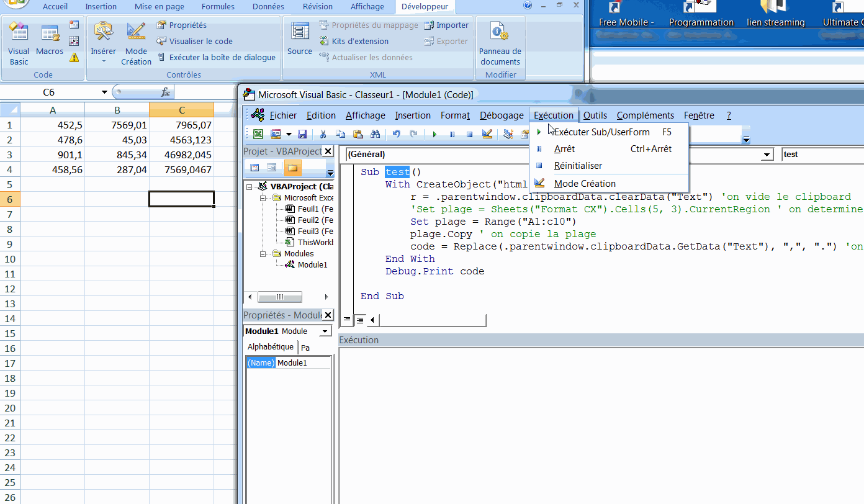The image size is (864, 504).
Task: Open dropdown arrow beside UserForm icon
Action: click(x=289, y=134)
